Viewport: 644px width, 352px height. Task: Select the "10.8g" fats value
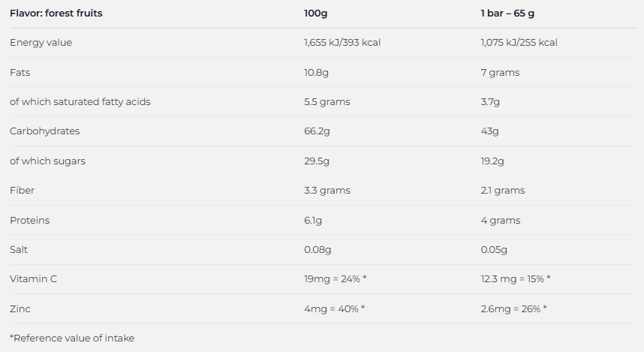tap(317, 73)
